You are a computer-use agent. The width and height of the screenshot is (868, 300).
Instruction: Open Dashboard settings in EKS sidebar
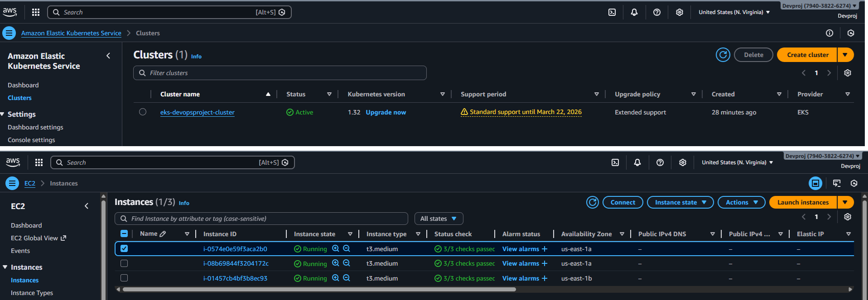coord(35,127)
